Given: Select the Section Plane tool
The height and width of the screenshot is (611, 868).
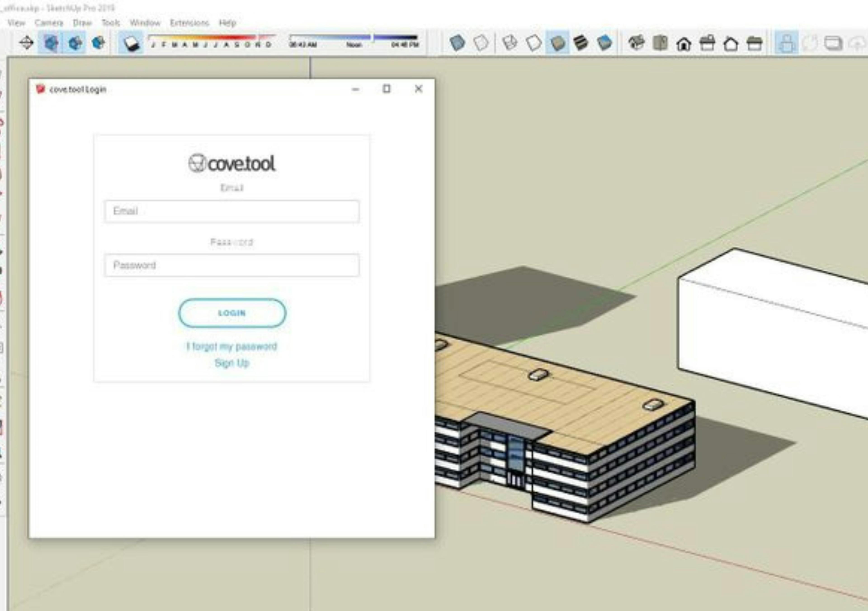Looking at the screenshot, I should [x=26, y=43].
